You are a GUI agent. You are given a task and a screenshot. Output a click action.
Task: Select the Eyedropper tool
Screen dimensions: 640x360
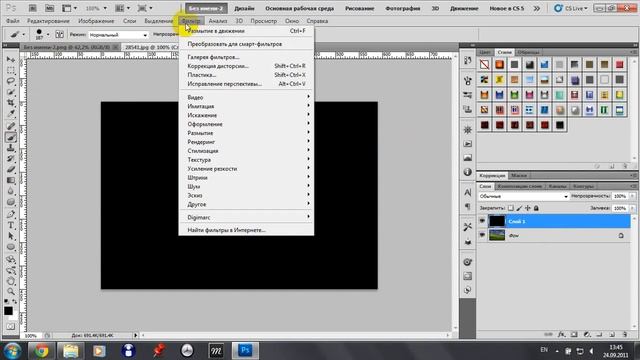(x=11, y=114)
